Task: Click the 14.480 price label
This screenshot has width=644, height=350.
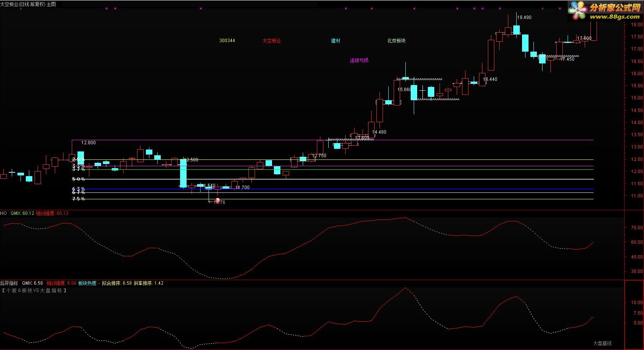Action: (379, 132)
